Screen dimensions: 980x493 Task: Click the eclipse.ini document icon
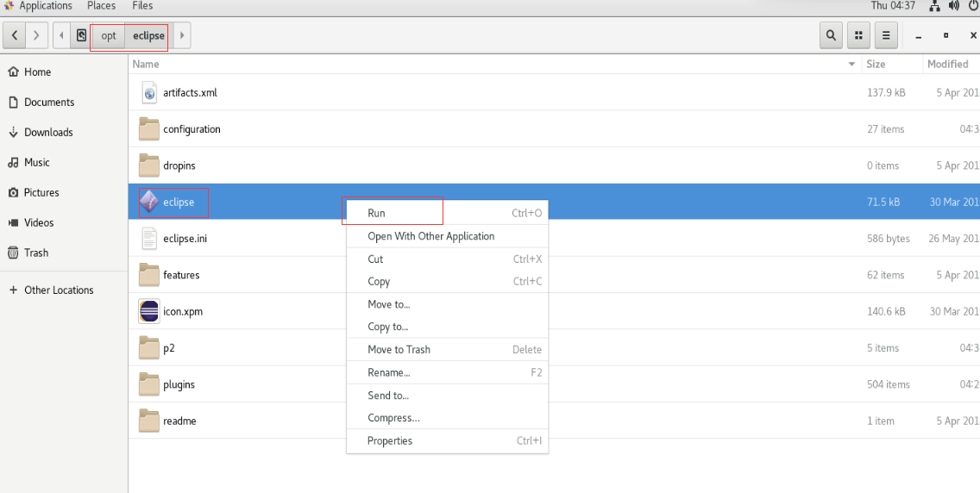click(x=148, y=239)
